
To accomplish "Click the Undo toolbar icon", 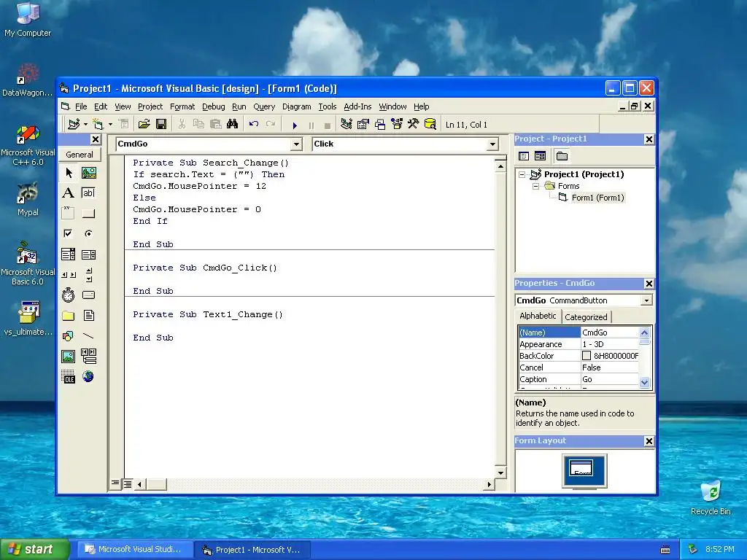I will pos(253,124).
